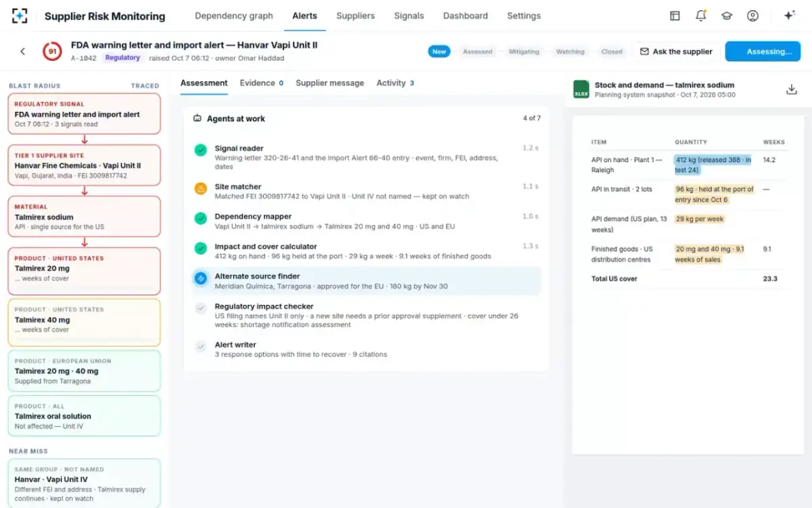Select the Mitigating status step
Image resolution: width=812 pixels, height=508 pixels.
[524, 51]
